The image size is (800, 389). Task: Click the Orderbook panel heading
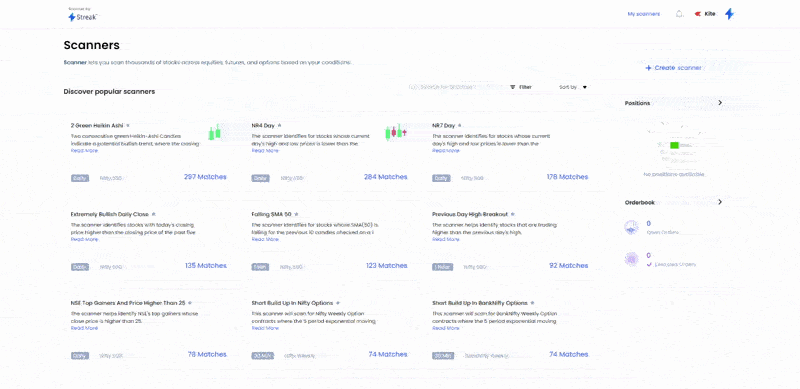640,202
